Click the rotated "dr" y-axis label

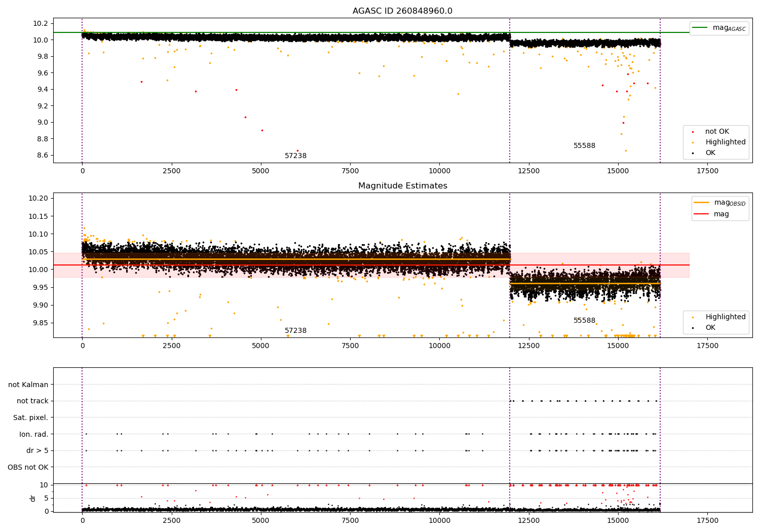33,498
